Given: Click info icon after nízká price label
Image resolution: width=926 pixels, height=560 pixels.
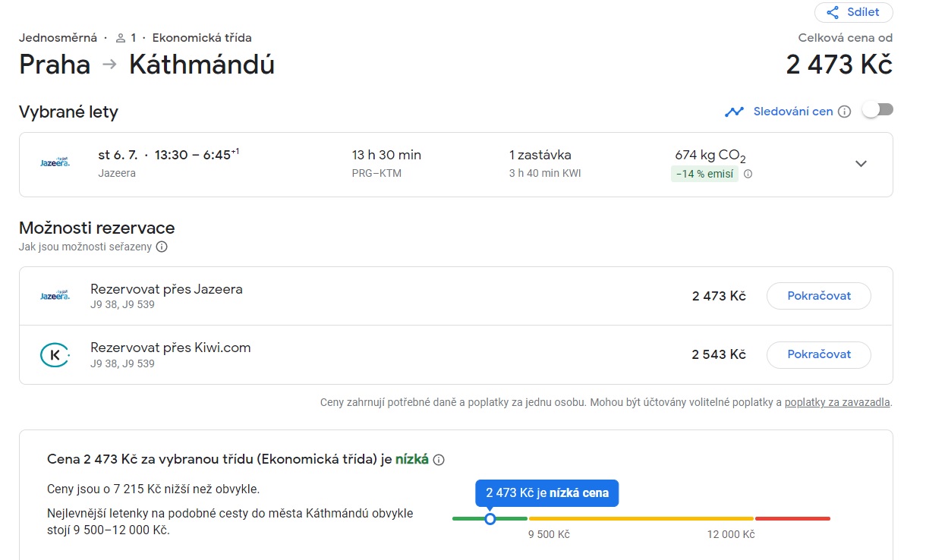Looking at the screenshot, I should pyautogui.click(x=439, y=459).
